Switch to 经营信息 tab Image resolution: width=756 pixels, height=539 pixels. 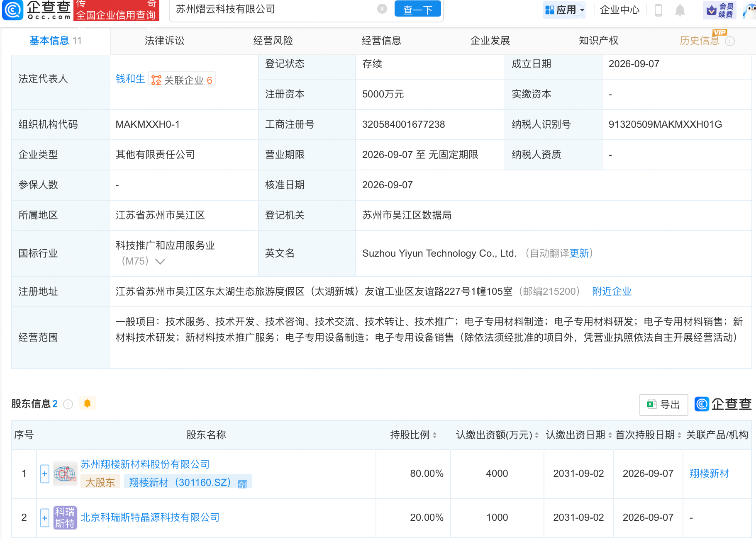coord(381,41)
